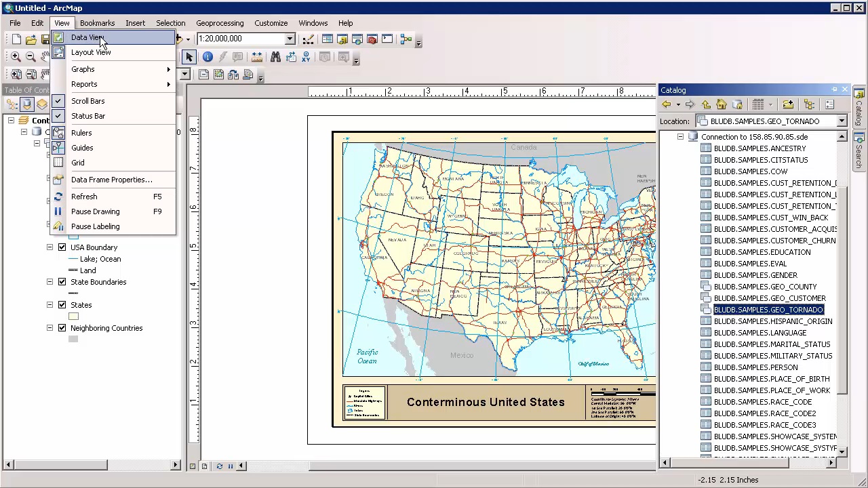Select BLUDB.SAMPLES.GEO_COUNTY in Catalog

pos(765,287)
